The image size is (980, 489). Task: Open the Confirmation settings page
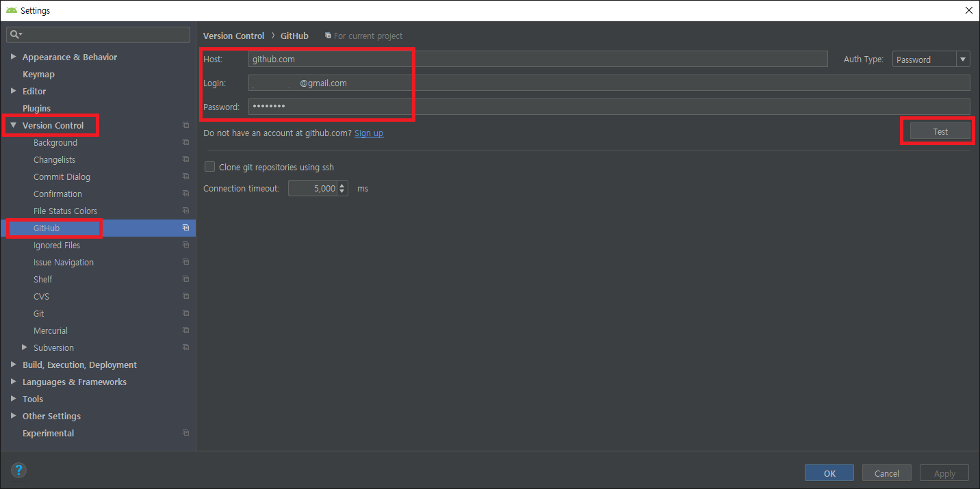(57, 194)
